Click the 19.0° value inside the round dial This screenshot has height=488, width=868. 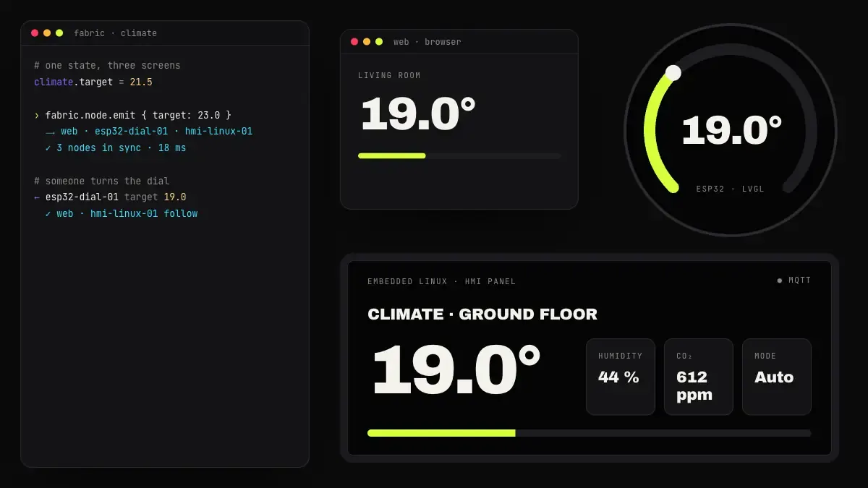731,131
